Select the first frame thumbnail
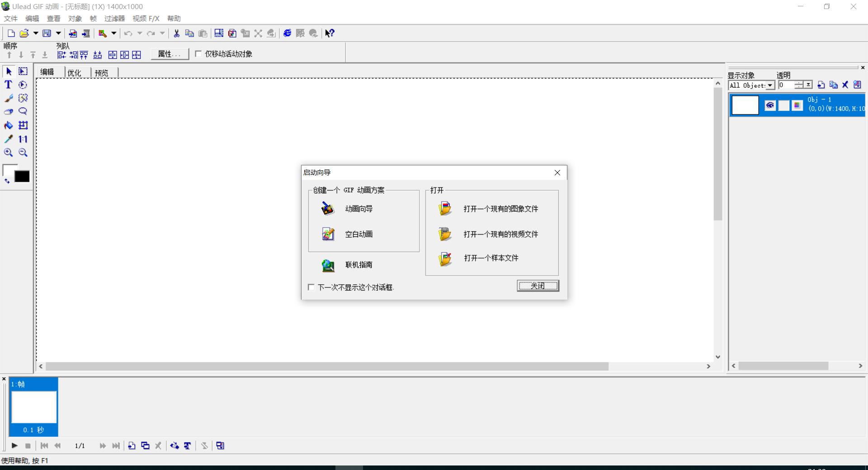 pyautogui.click(x=33, y=406)
